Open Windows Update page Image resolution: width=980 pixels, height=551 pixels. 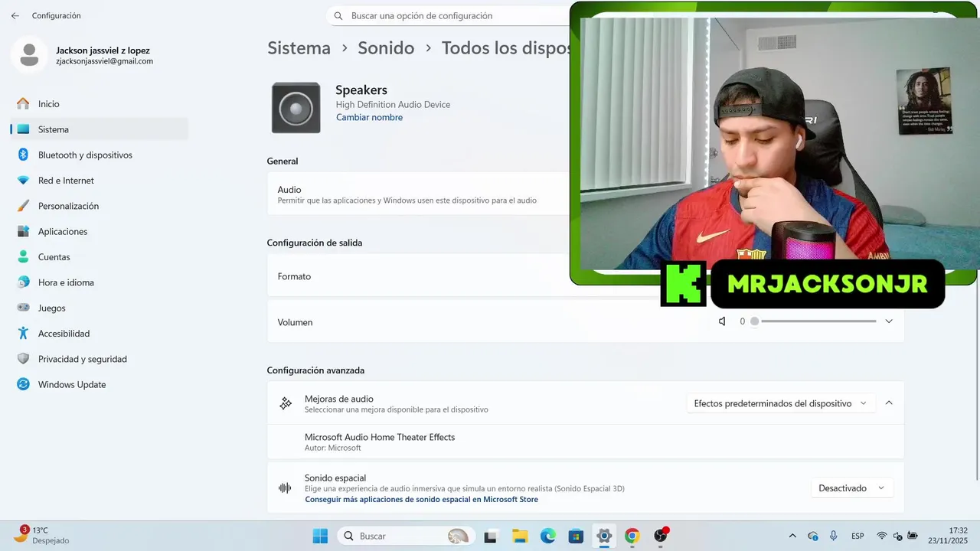pos(100,384)
